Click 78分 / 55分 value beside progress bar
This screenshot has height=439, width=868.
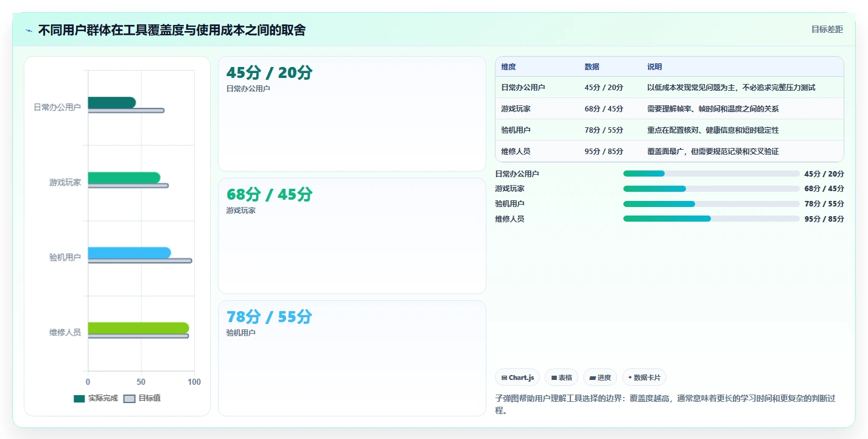pos(824,204)
